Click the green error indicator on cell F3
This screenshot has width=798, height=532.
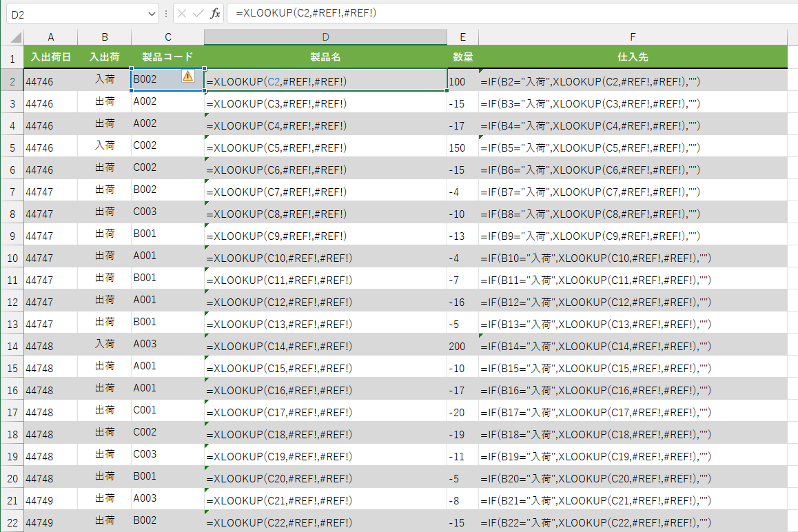[482, 94]
